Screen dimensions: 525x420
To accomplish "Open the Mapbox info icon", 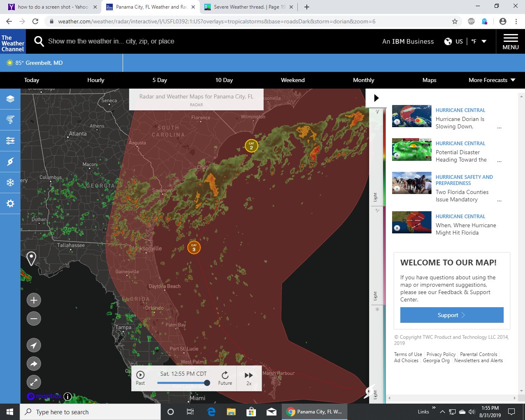I will point(68,396).
